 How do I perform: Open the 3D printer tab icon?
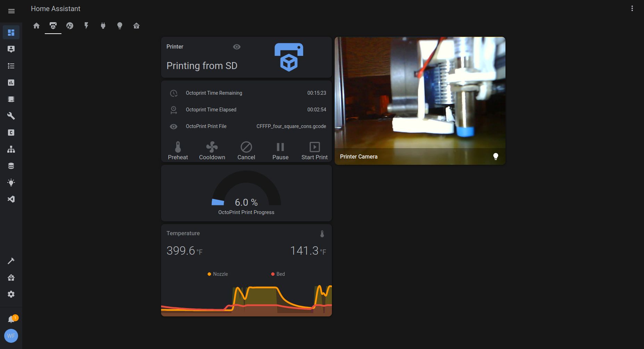pos(53,25)
